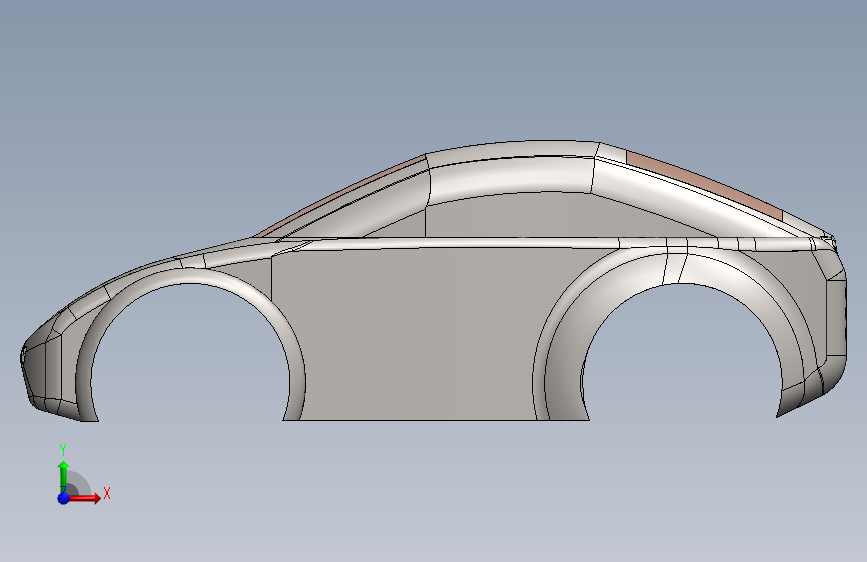The image size is (867, 562).
Task: Select the roof surface of the car
Action: (x=511, y=148)
